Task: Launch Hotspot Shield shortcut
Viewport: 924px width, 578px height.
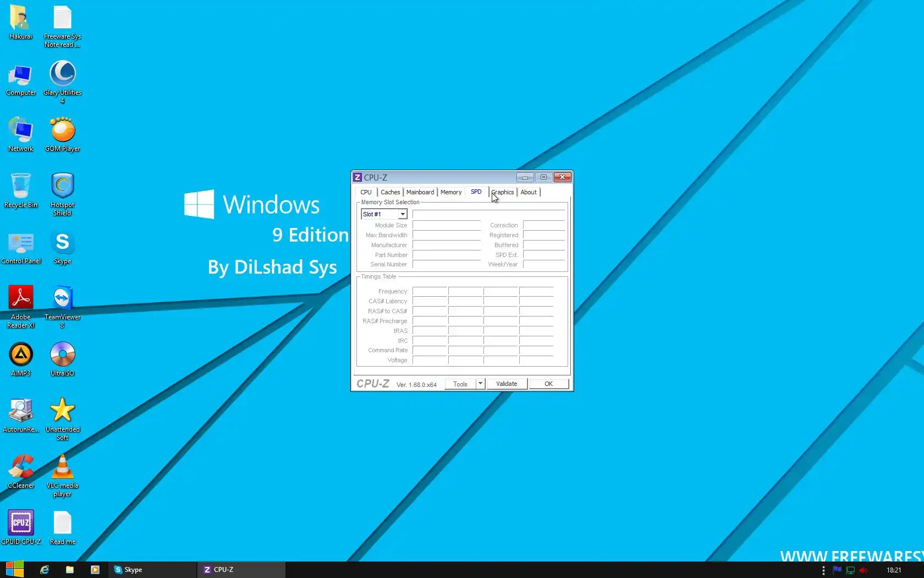Action: click(62, 194)
